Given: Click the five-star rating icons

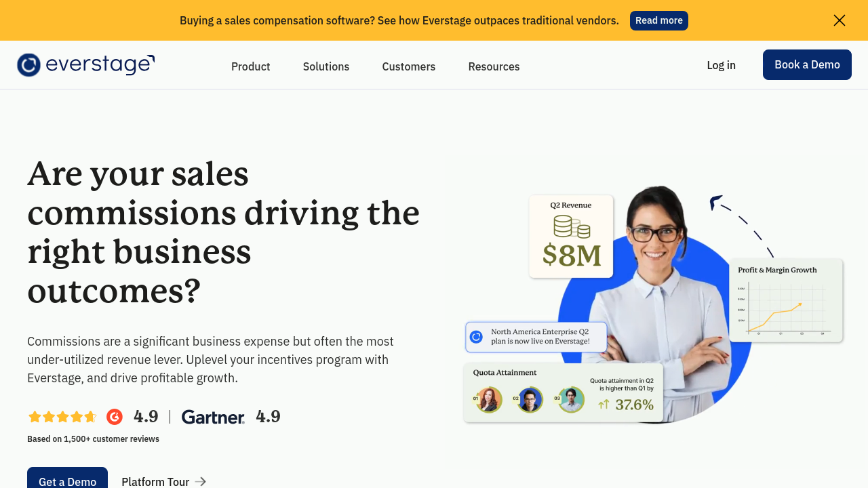Looking at the screenshot, I should click(62, 417).
